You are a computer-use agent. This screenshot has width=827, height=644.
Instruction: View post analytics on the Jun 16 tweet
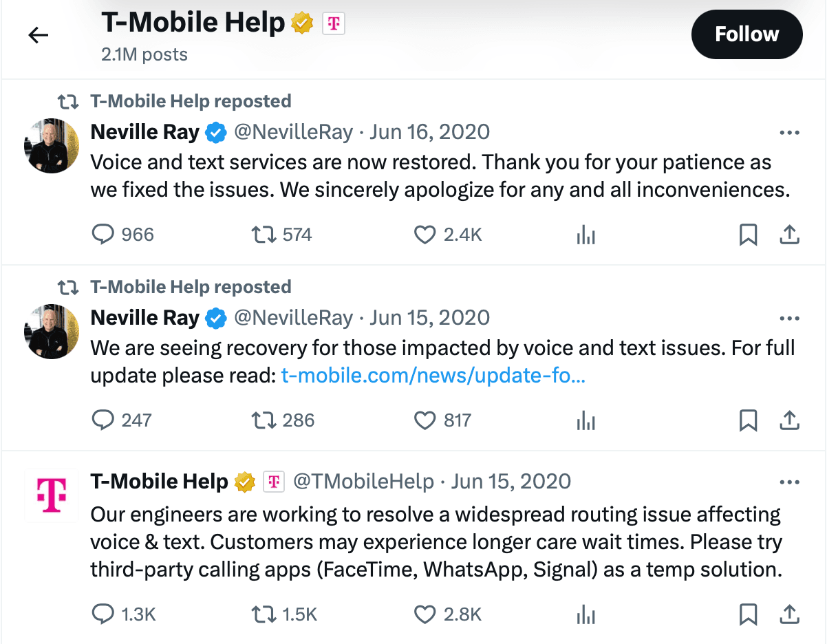[x=586, y=235]
